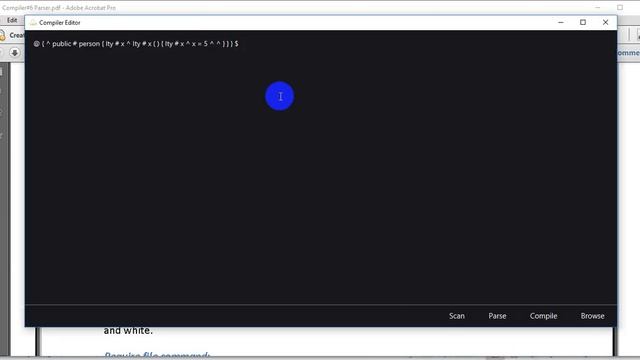This screenshot has width=640, height=360.
Task: Maximize the Adobe Acrobat window
Action: coord(620,7)
